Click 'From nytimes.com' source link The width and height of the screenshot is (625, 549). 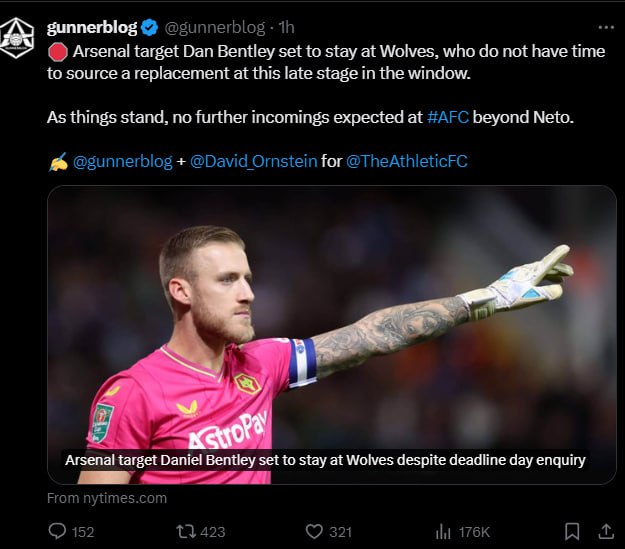click(107, 497)
